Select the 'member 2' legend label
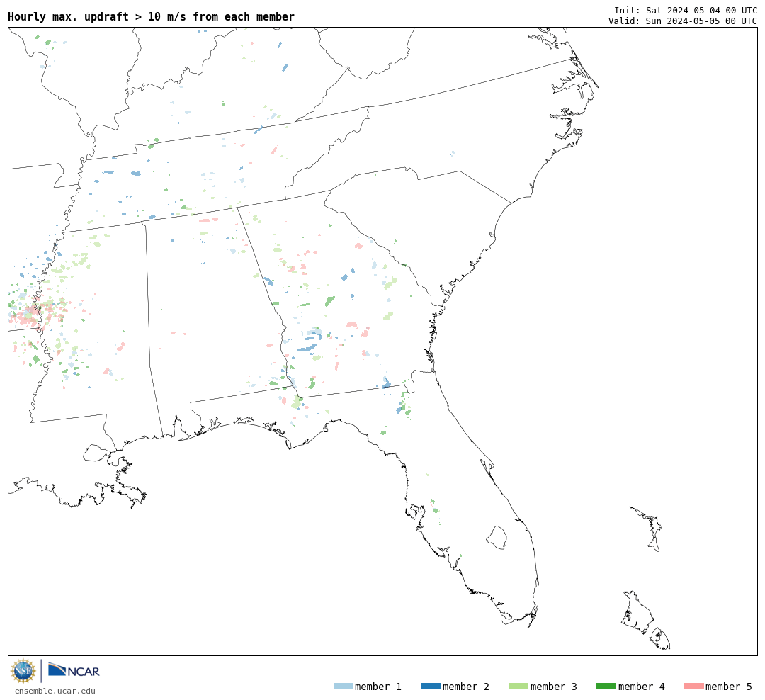Screen dimensions: 765x700 click(x=466, y=687)
